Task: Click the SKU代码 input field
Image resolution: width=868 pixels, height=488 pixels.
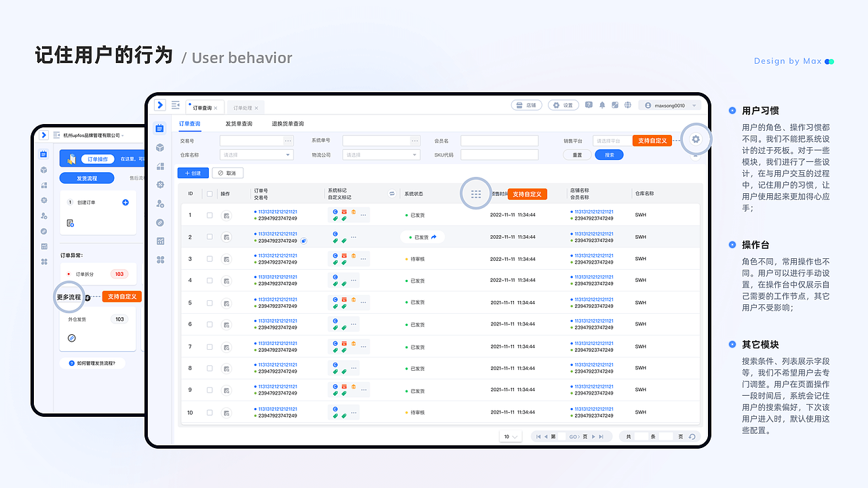Action: pos(499,155)
